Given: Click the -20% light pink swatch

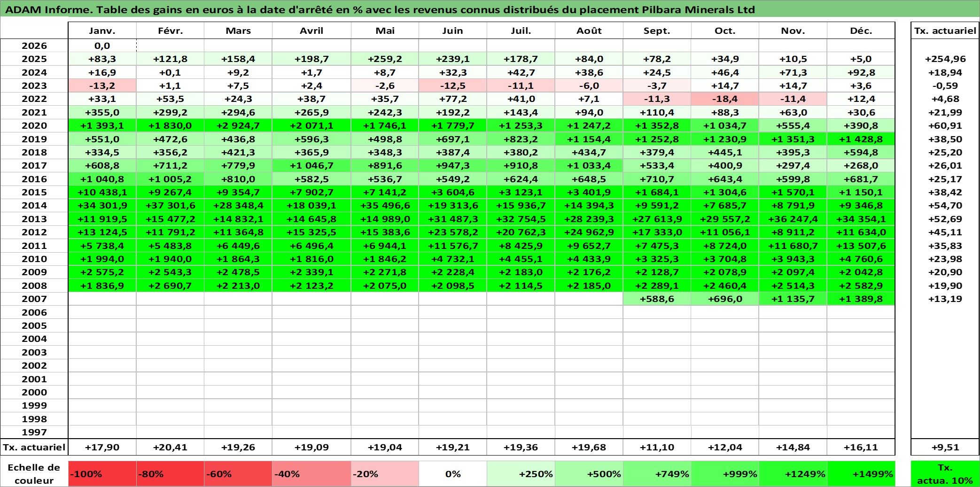Looking at the screenshot, I should coord(385,474).
